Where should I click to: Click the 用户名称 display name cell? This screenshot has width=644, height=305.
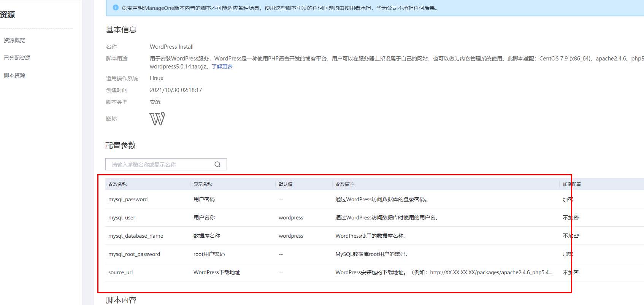click(x=204, y=218)
